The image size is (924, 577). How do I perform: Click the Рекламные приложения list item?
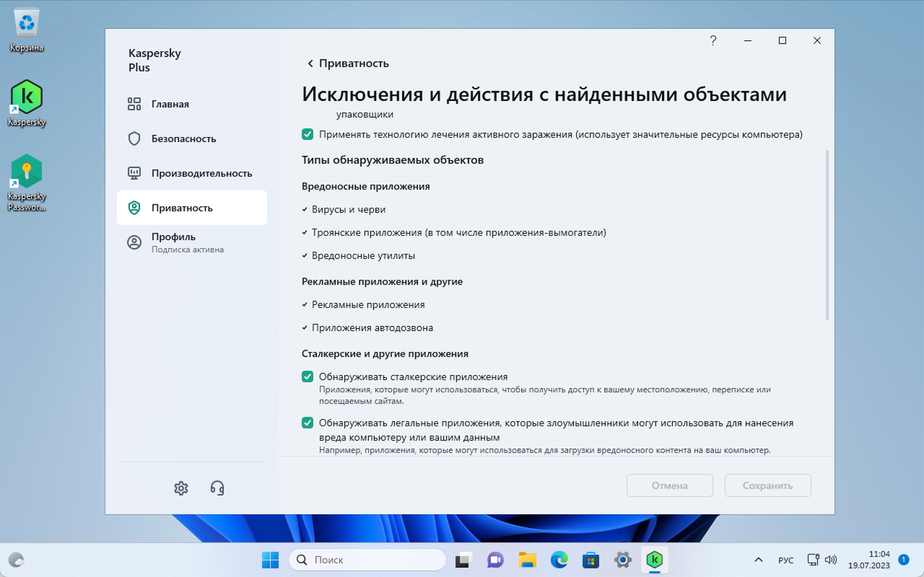coord(368,305)
